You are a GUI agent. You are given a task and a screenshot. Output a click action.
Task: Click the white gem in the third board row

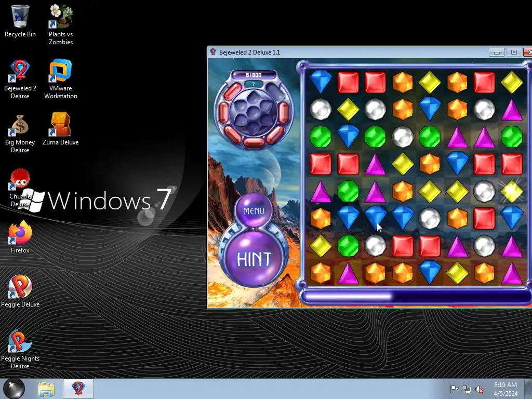point(403,137)
